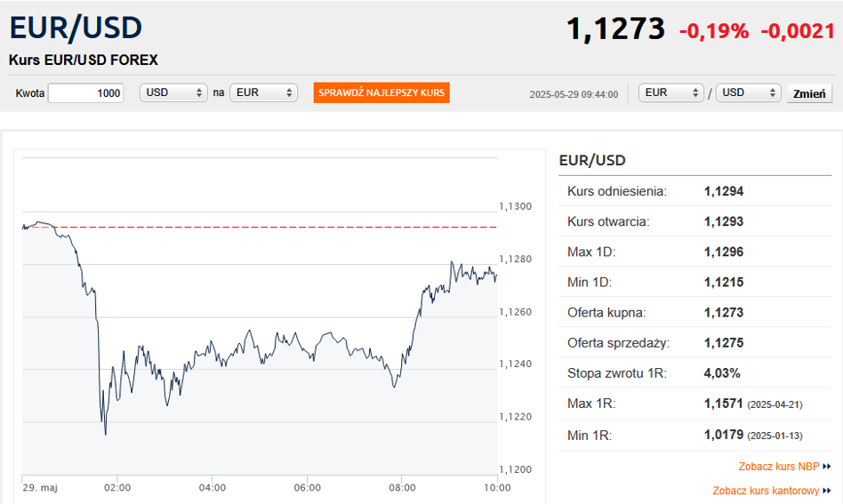Click the large EUR/USD page heading

pyautogui.click(x=76, y=28)
